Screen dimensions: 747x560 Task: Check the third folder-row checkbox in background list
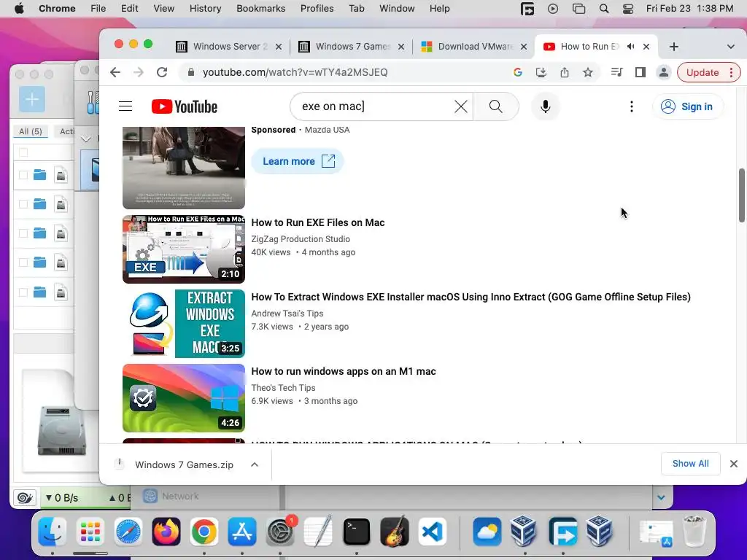click(x=23, y=233)
